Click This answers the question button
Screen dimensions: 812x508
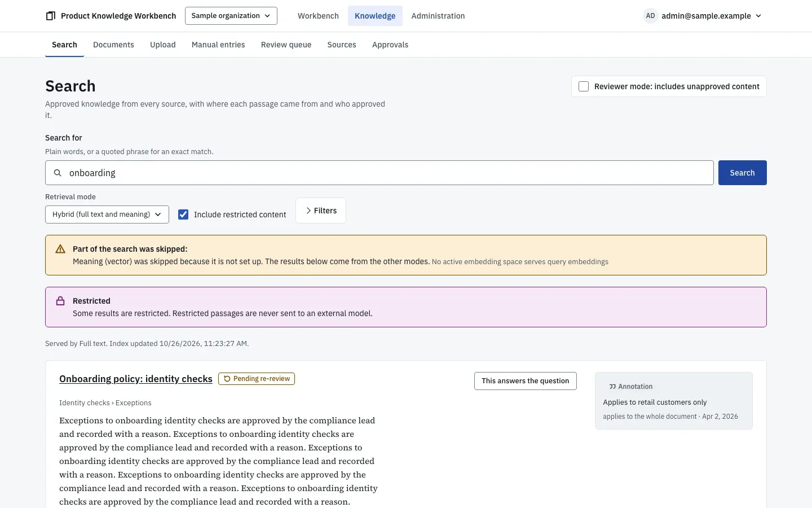click(x=526, y=381)
